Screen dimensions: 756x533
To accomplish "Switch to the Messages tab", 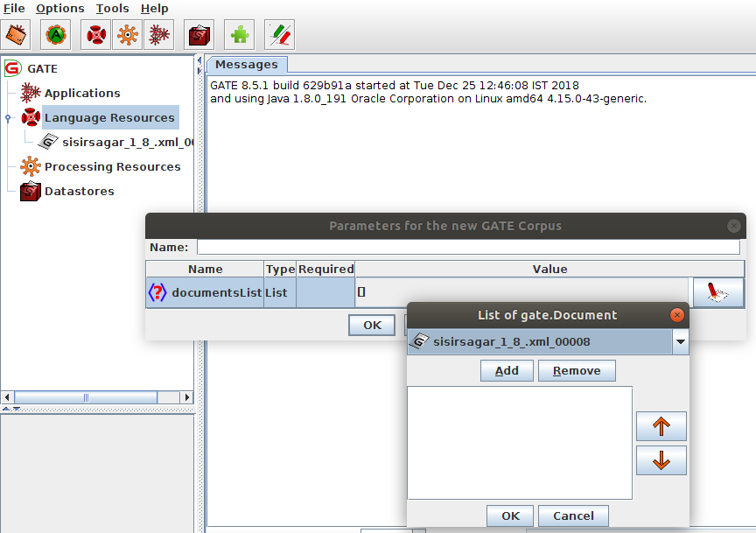I will (x=247, y=64).
